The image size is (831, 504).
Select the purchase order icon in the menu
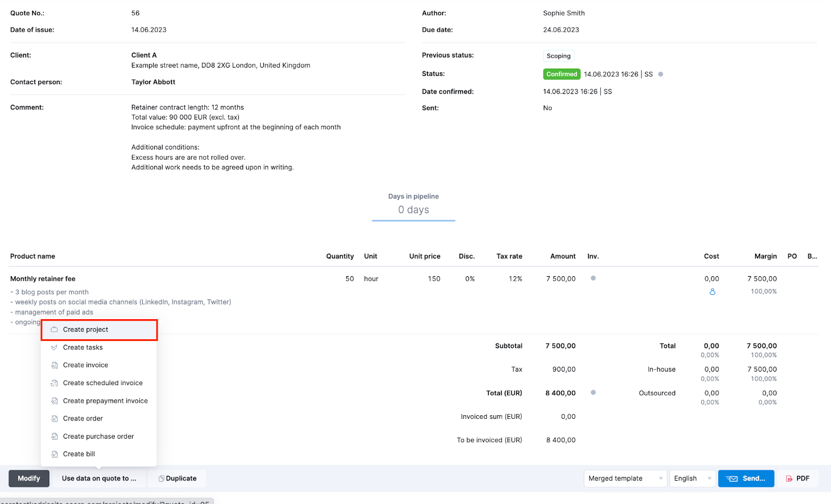pos(54,436)
